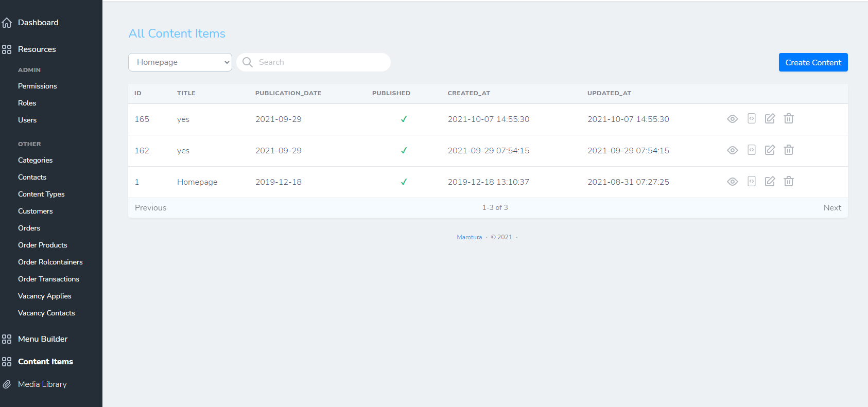Click the Marotura footer link
This screenshot has height=407, width=868.
pos(469,237)
